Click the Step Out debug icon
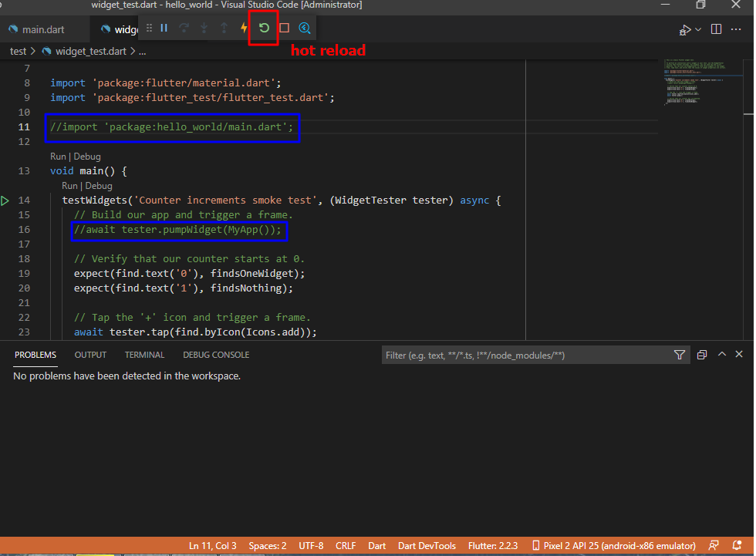This screenshot has width=756, height=556. [x=224, y=28]
